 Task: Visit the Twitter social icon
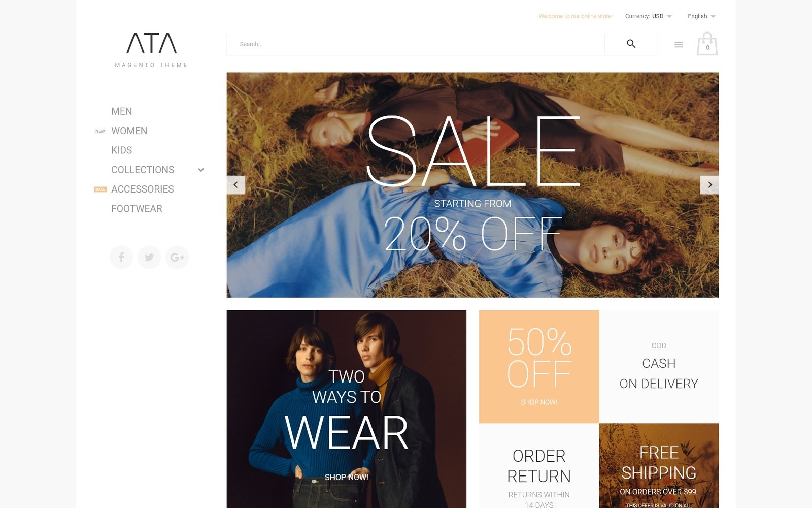click(149, 257)
